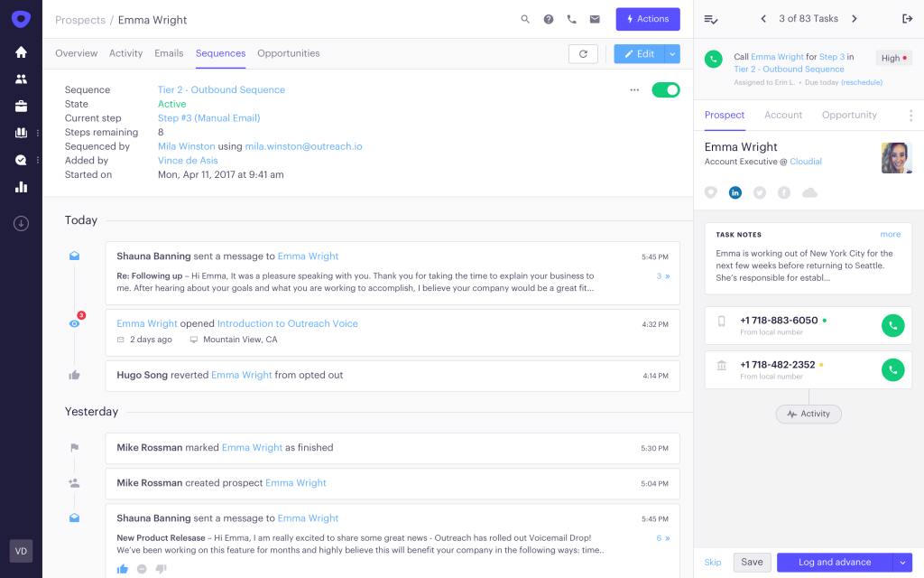Viewport: 924px width, 578px height.
Task: Go to Prospects in the breadcrumb
Action: (80, 20)
